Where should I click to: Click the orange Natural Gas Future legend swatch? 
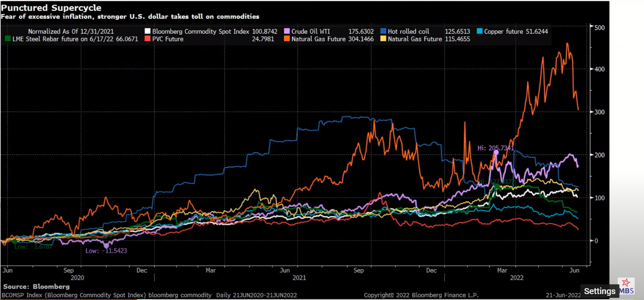point(287,39)
